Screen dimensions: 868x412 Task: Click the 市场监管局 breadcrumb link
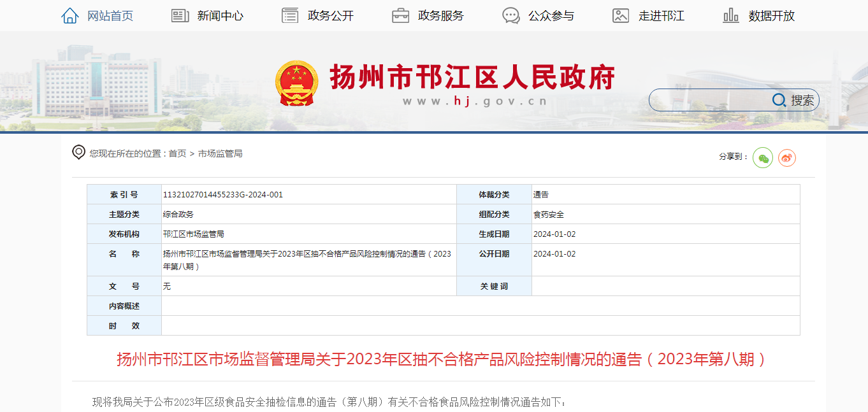(220, 153)
